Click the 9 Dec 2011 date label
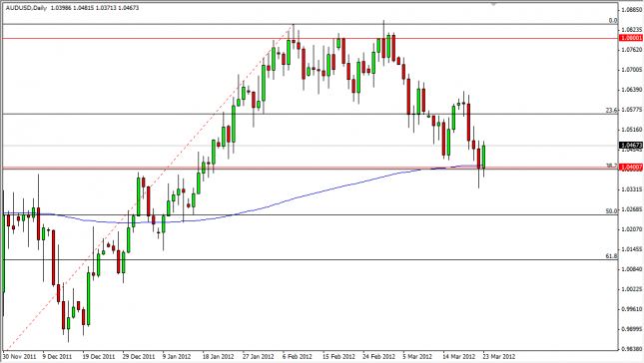The image size is (644, 363). pos(57,356)
